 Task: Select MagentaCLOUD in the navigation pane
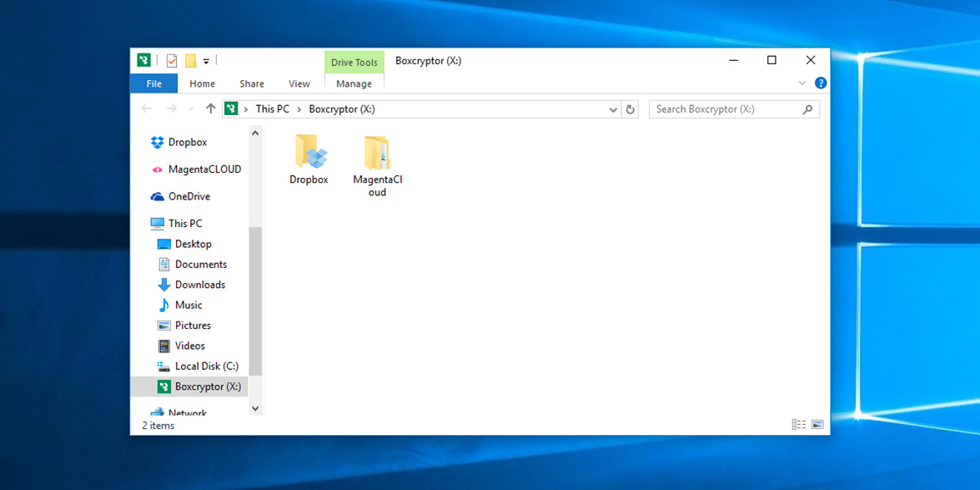[x=197, y=169]
